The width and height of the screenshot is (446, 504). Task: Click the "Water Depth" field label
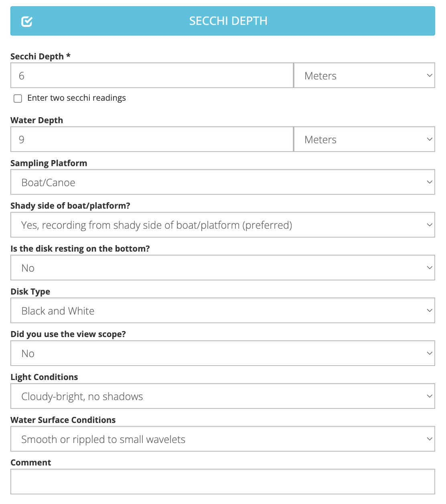[36, 120]
